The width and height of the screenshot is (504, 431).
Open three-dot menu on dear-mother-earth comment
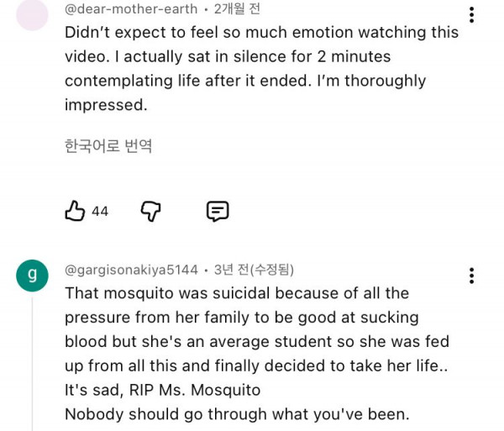tap(472, 14)
